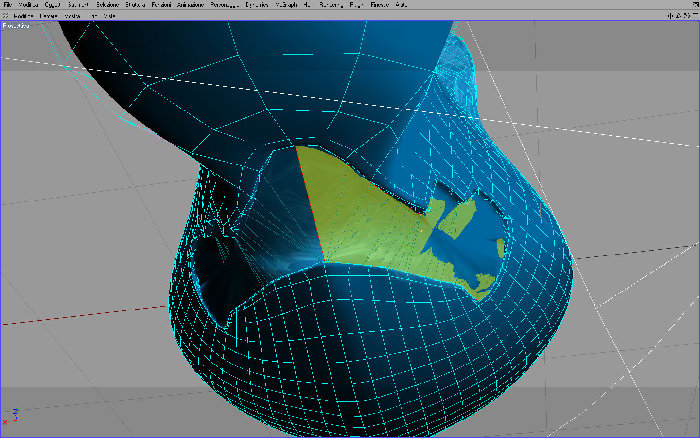The width and height of the screenshot is (700, 438).
Task: Open the Animazione menu
Action: (x=191, y=4)
